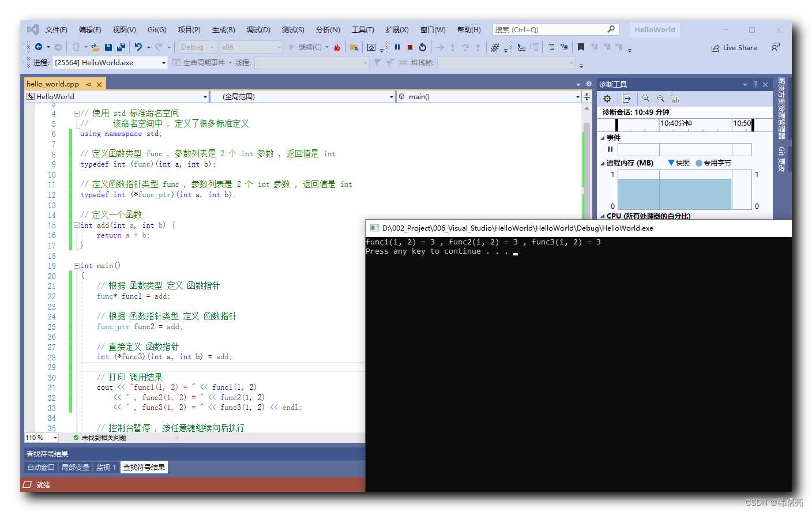Screen dimensions: 812x512
Task: Click the 继续(C) continue button
Action: click(306, 47)
